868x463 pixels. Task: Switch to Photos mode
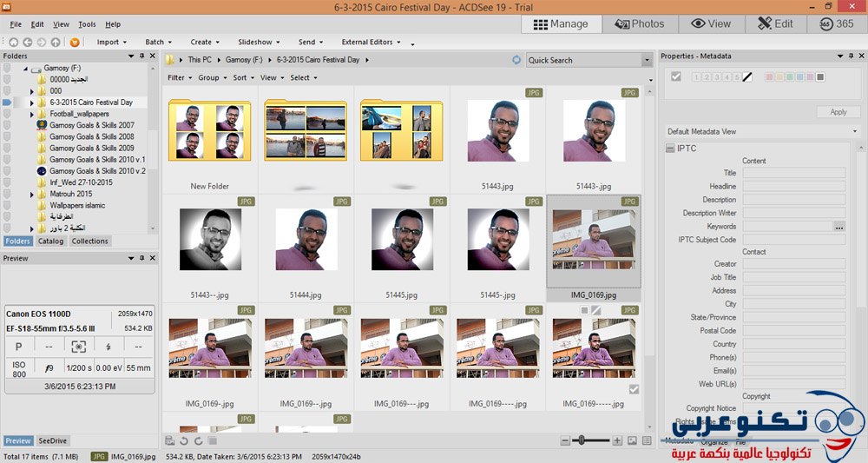pos(640,23)
